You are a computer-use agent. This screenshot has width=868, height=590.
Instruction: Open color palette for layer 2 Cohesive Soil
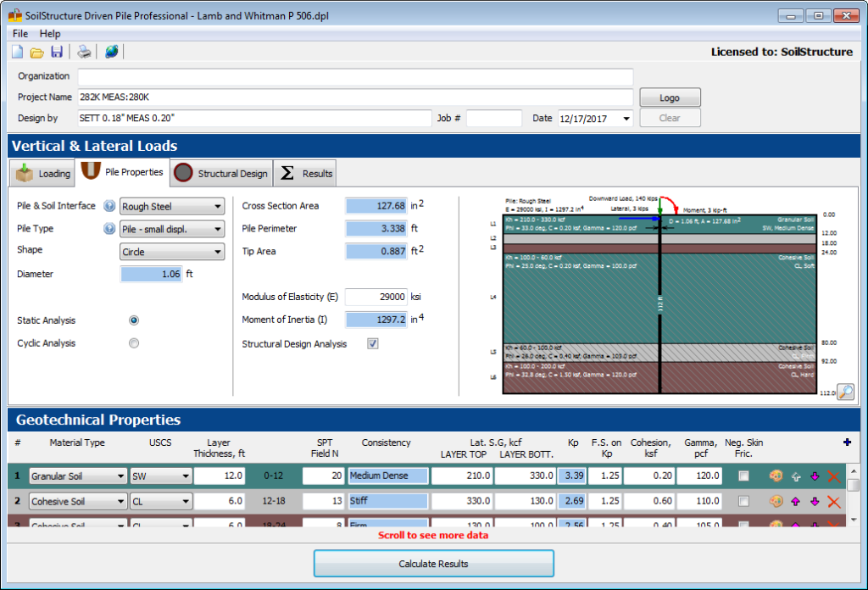pos(776,502)
